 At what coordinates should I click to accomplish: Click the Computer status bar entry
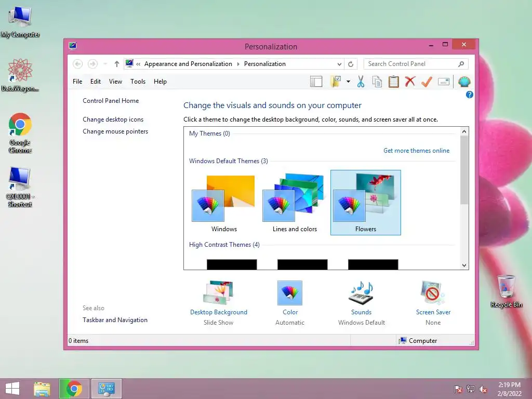tap(418, 341)
